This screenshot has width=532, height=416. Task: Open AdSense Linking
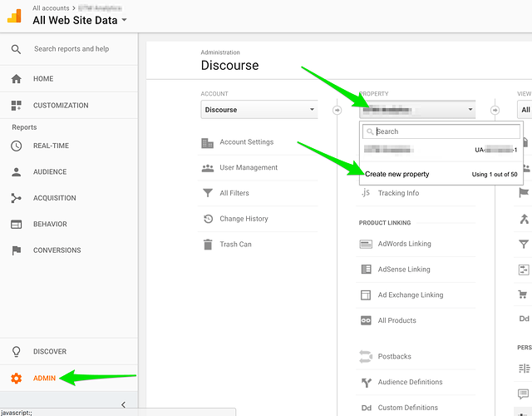[404, 270]
